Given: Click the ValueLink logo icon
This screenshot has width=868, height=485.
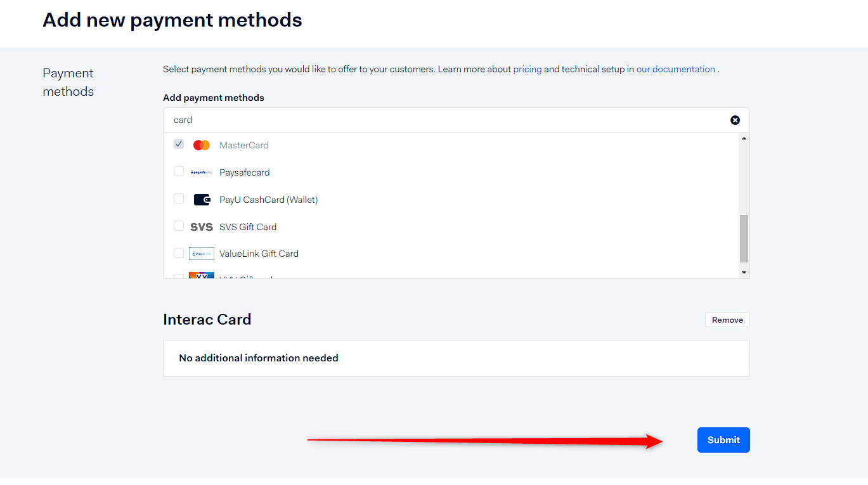Looking at the screenshot, I should click(x=202, y=254).
